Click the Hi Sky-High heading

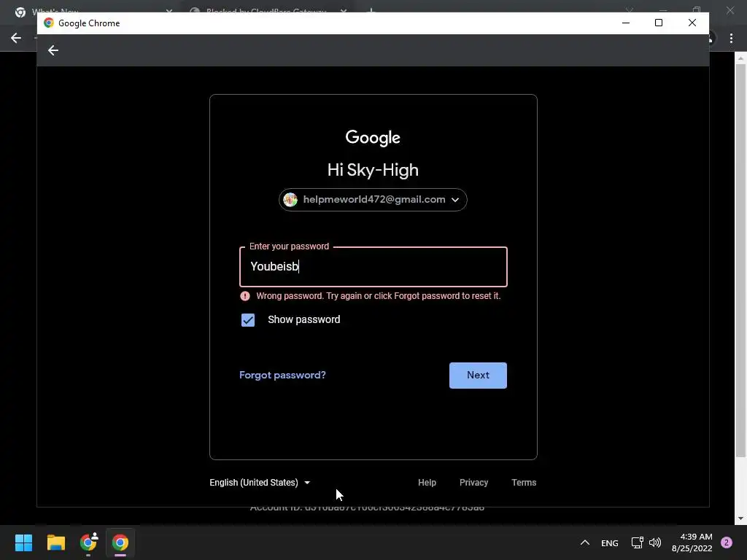373,170
